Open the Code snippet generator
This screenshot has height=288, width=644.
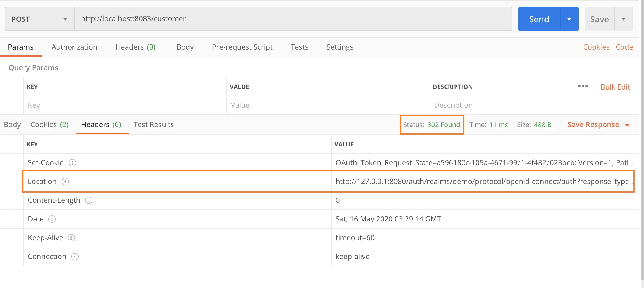tap(624, 47)
